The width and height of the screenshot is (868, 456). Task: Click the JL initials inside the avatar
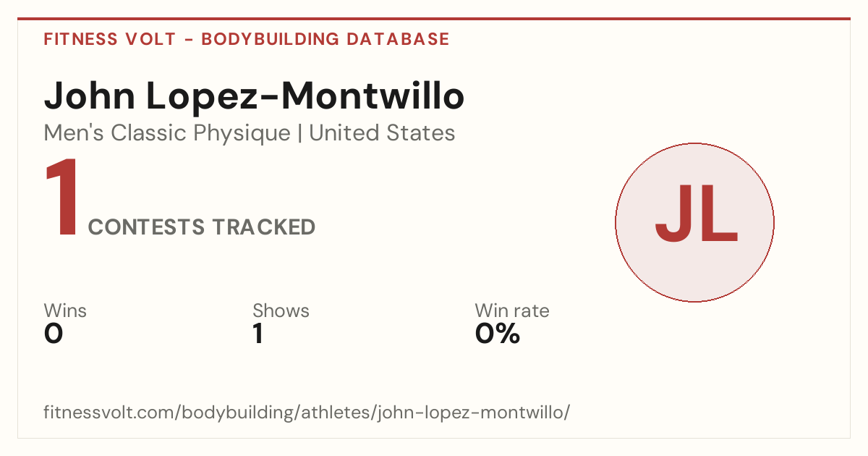click(696, 215)
